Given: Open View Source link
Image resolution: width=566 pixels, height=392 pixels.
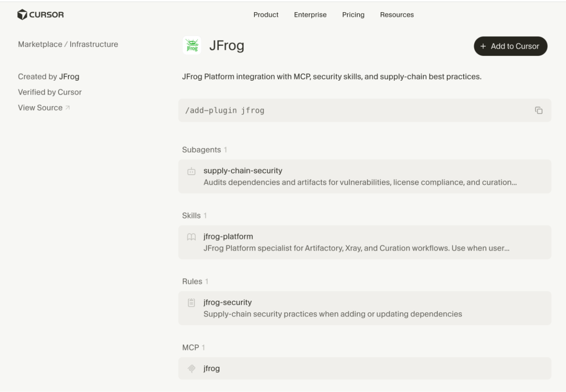Looking at the screenshot, I should (40, 107).
